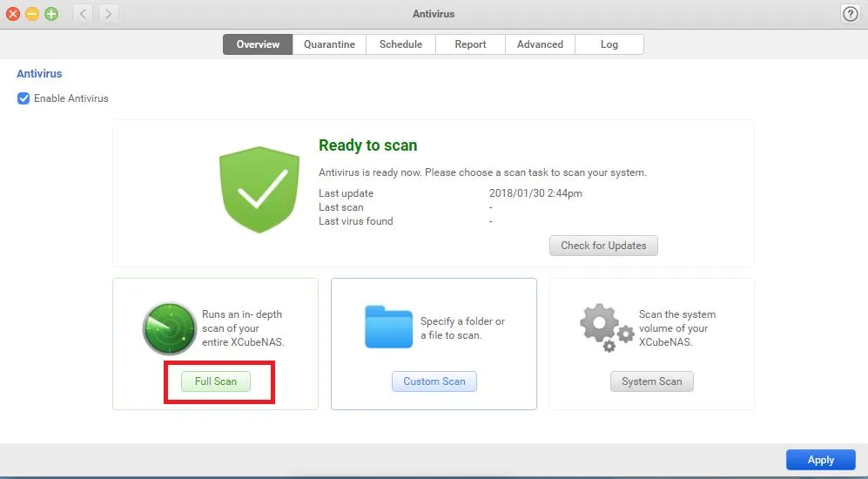
Task: Run the System Scan button
Action: coord(652,381)
